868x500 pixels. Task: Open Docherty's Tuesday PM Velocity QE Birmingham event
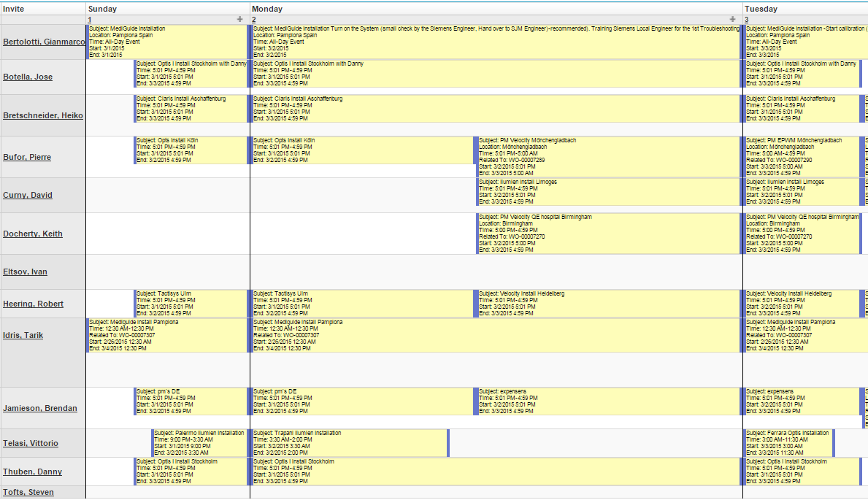point(802,234)
